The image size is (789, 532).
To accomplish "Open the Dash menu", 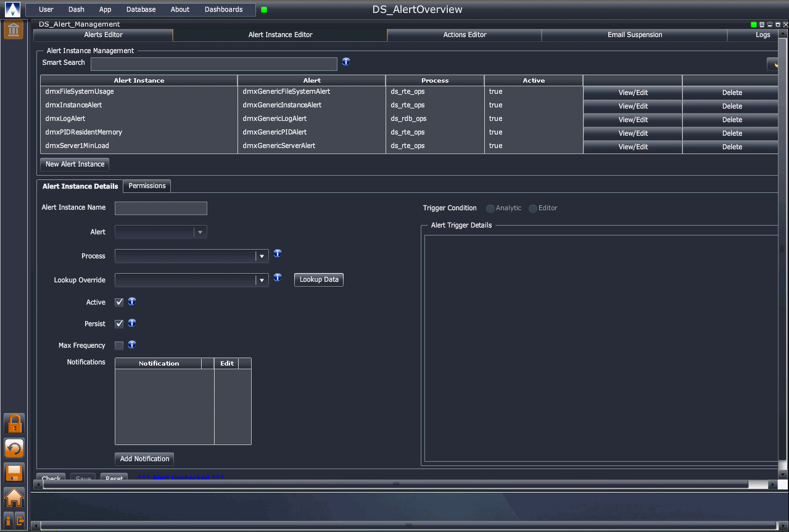I will click(76, 9).
